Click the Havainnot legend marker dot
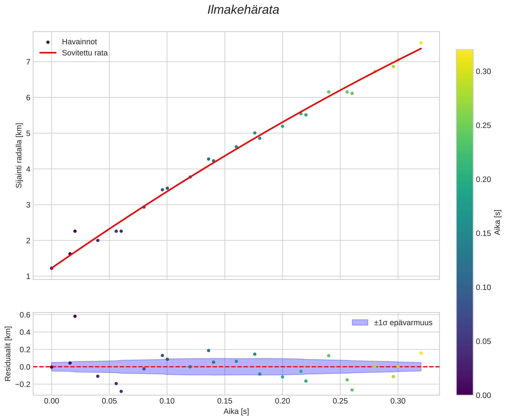This screenshot has height=420, width=506. tap(48, 42)
